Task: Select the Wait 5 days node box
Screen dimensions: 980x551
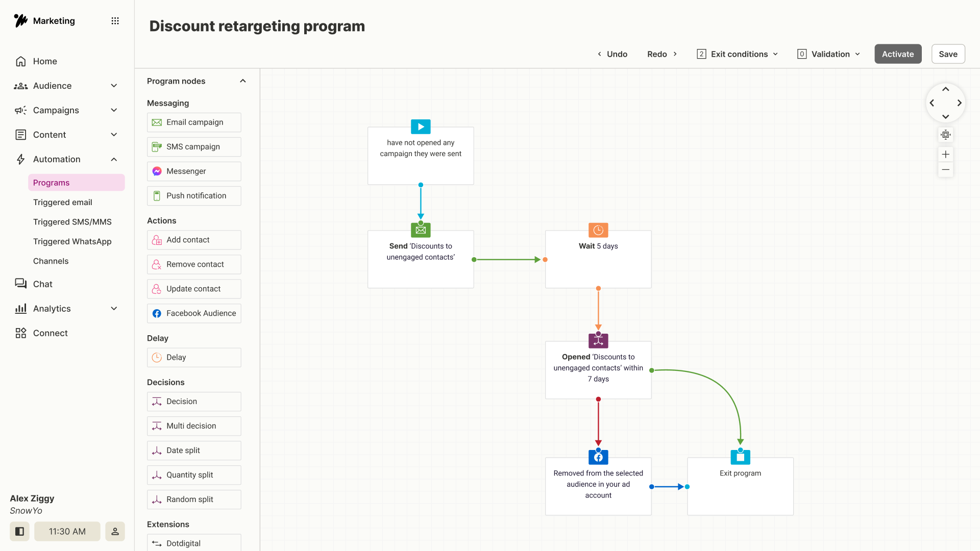Action: pyautogui.click(x=598, y=259)
